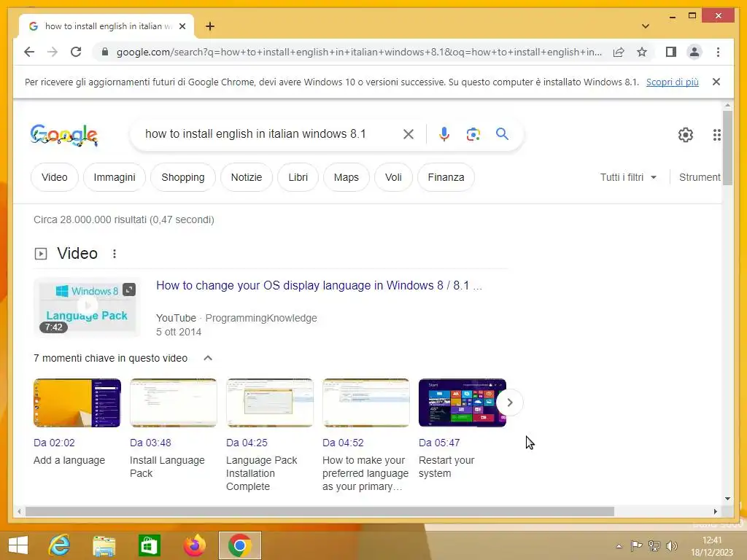This screenshot has height=560, width=747.
Task: Search by image with Google Lens
Action: pos(473,134)
